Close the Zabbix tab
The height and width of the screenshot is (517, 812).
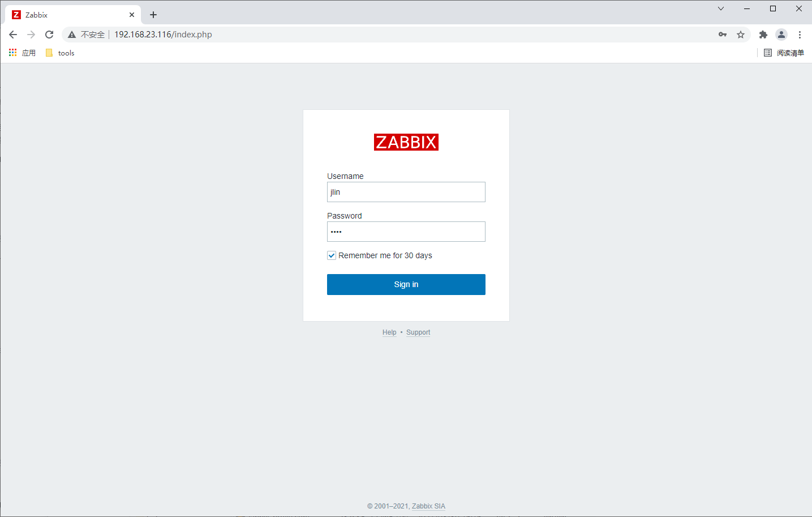(x=132, y=15)
